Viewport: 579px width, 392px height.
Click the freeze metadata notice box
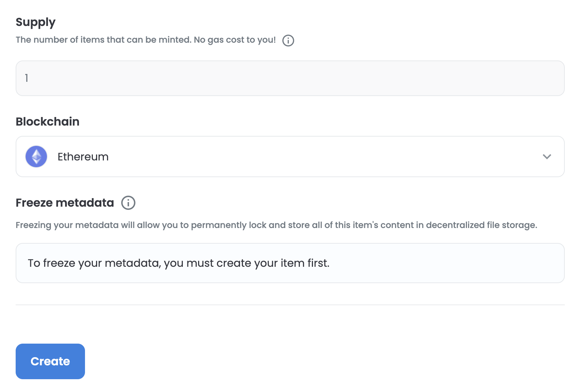tap(290, 263)
